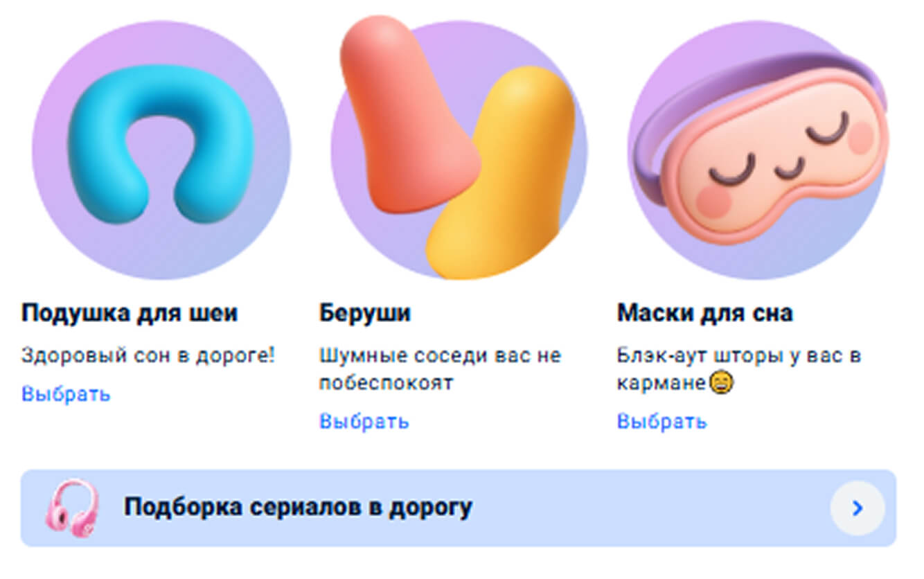
Task: Open the 'Маски для сна' heading
Action: (x=704, y=313)
